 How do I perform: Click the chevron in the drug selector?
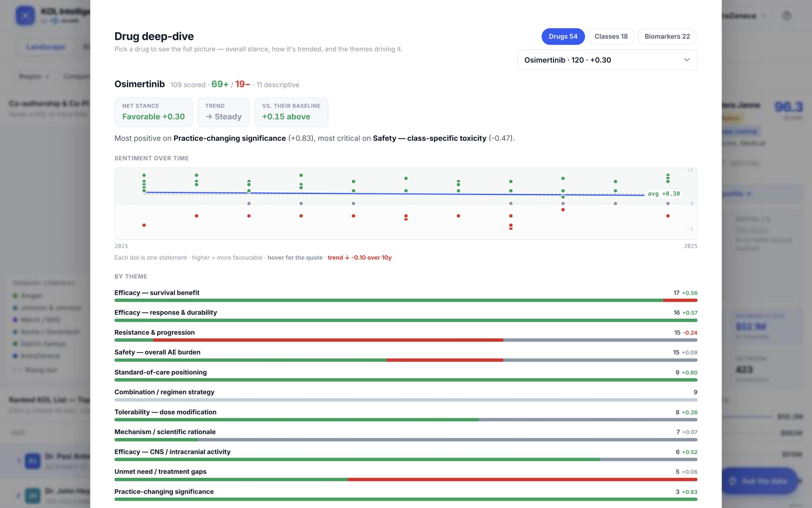click(x=687, y=60)
